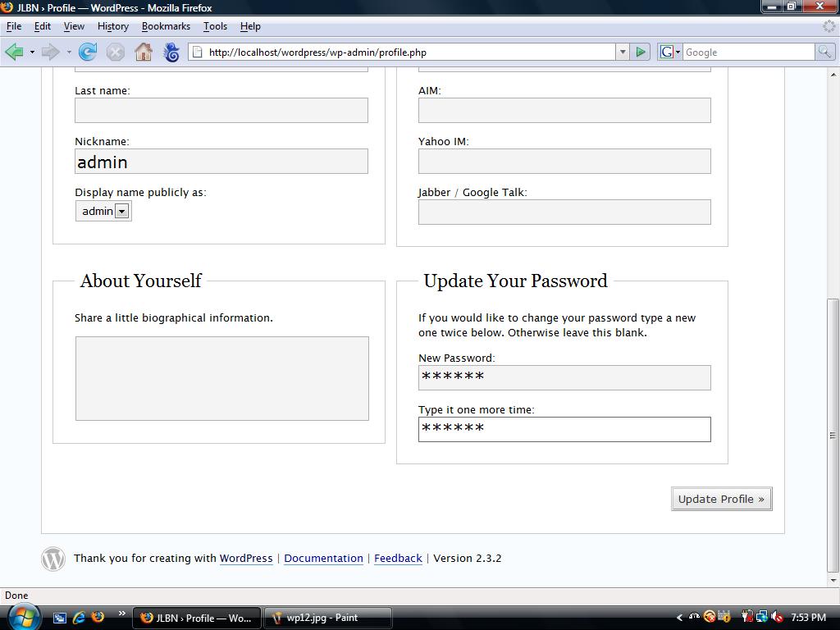Click the Windows Start orb
The image size is (840, 630).
coord(22,616)
